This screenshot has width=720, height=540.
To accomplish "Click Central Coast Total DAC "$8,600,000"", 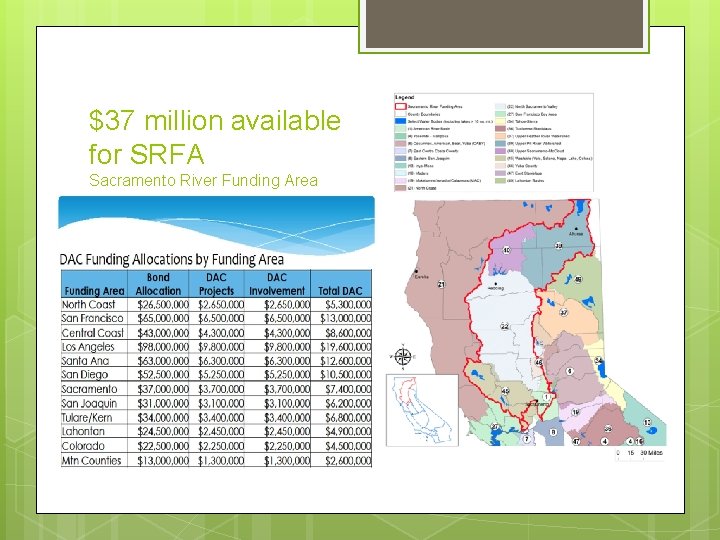I will tap(348, 333).
